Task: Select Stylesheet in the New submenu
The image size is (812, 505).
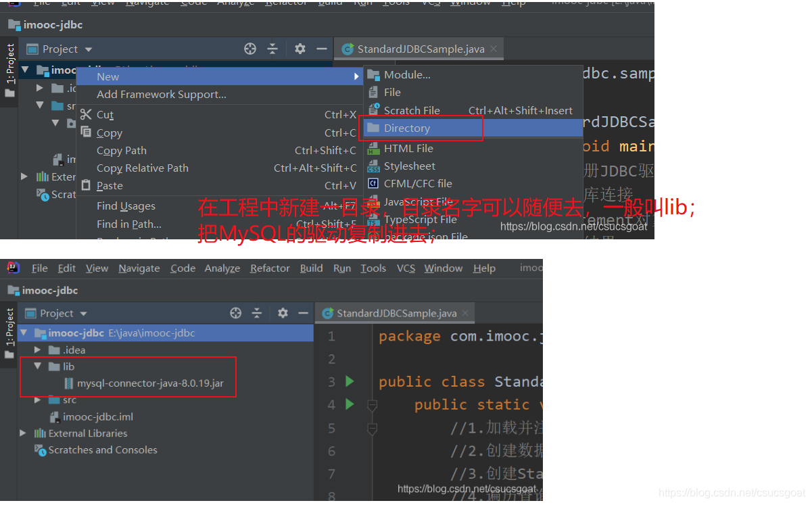Action: [x=410, y=166]
